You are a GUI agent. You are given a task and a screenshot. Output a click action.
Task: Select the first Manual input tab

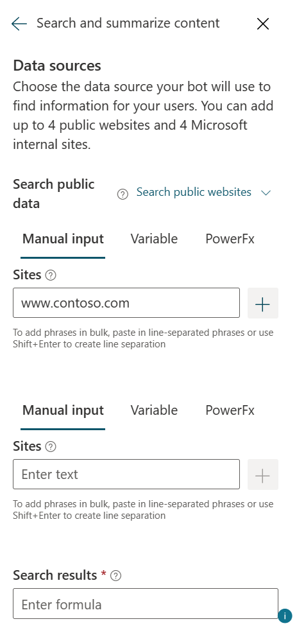(x=63, y=239)
